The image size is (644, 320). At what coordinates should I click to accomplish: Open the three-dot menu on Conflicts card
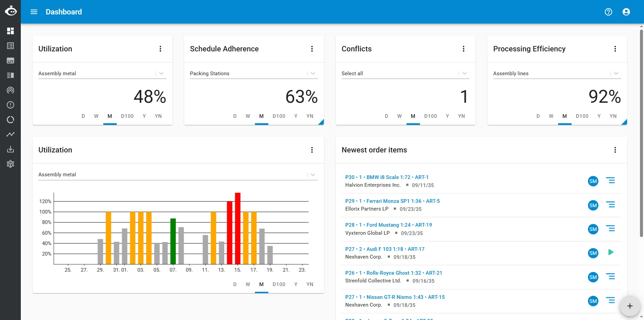464,49
